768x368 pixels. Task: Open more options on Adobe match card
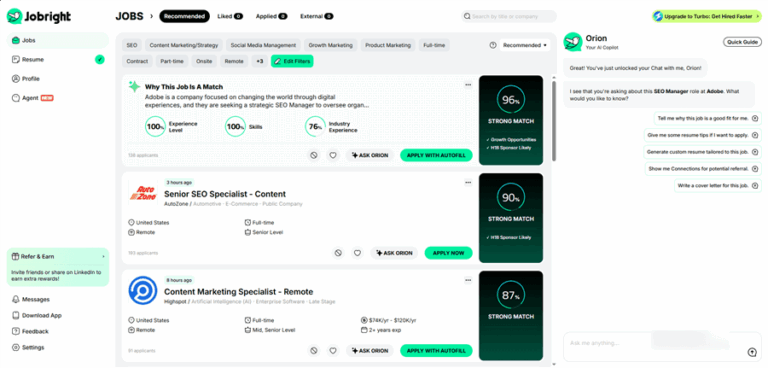(x=468, y=85)
